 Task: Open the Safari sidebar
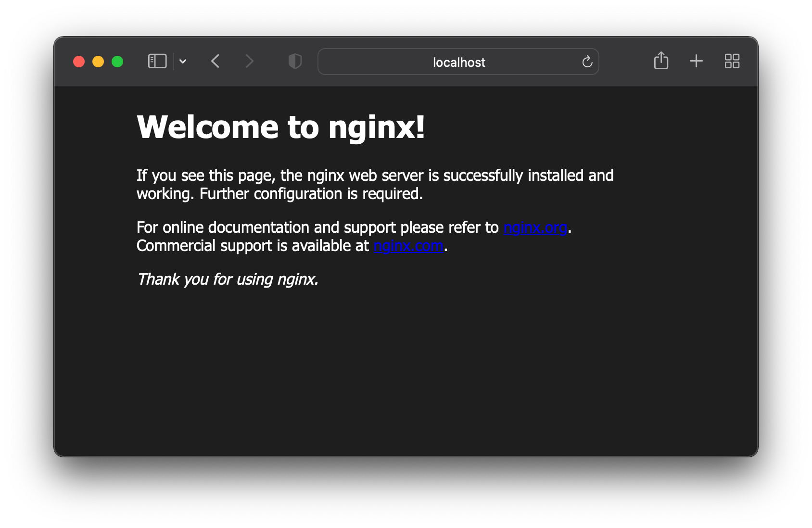[156, 61]
